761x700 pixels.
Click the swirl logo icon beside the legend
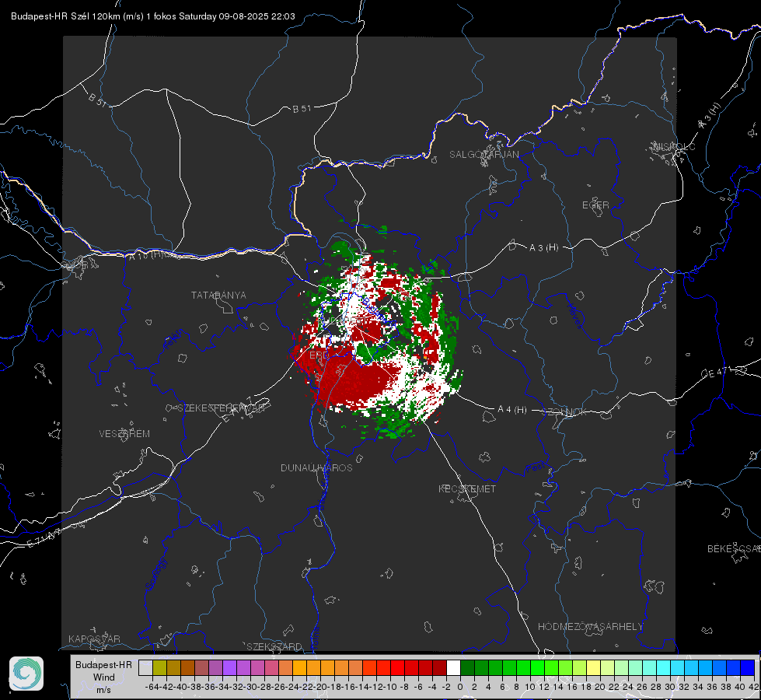pos(26,674)
